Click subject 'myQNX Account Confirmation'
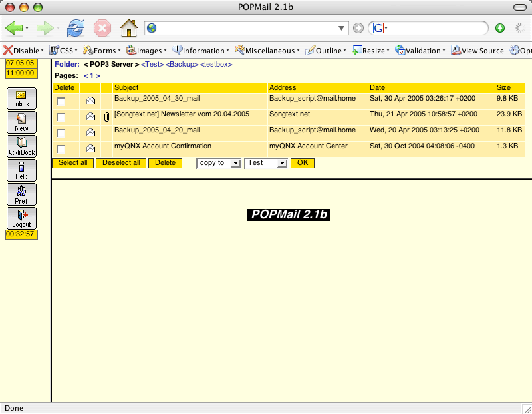 coord(163,146)
